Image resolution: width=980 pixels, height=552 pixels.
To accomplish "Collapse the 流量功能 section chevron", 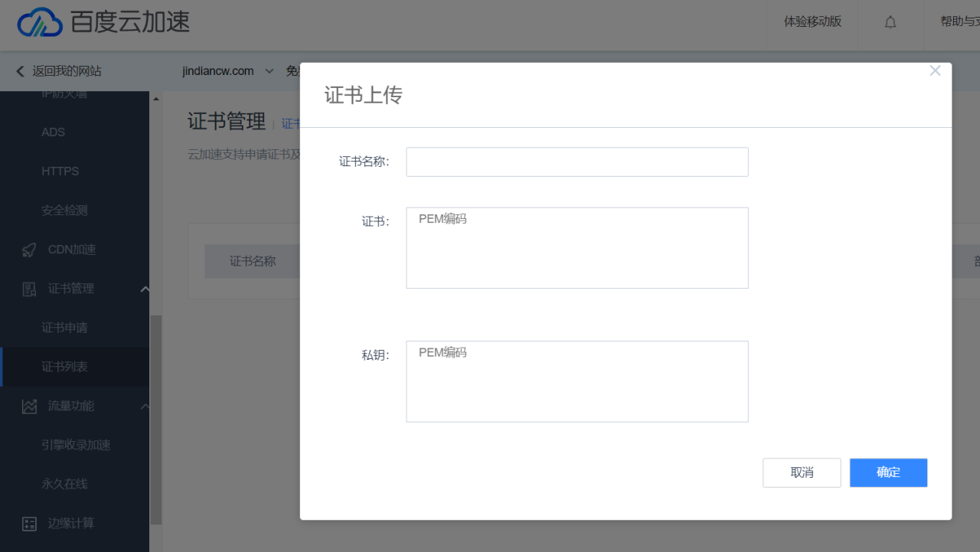I will [x=145, y=406].
